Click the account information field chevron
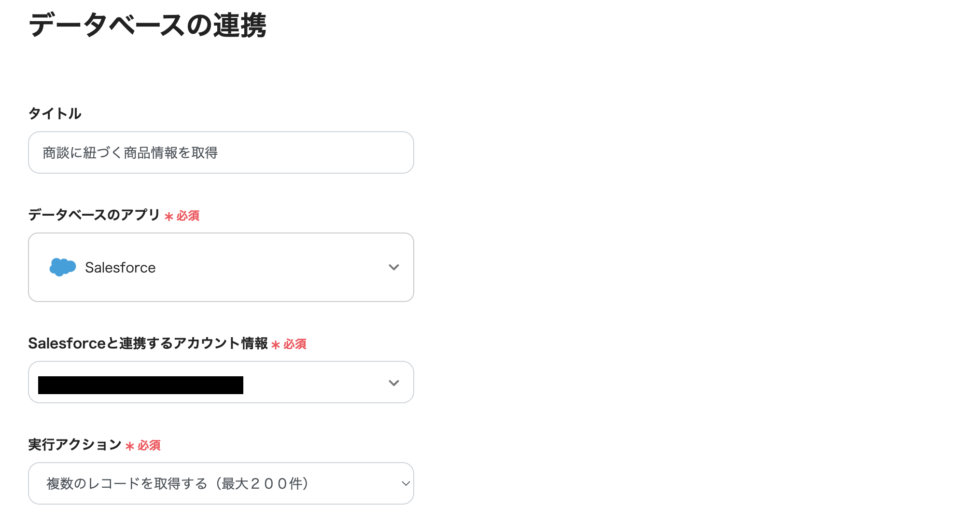 pyautogui.click(x=394, y=382)
